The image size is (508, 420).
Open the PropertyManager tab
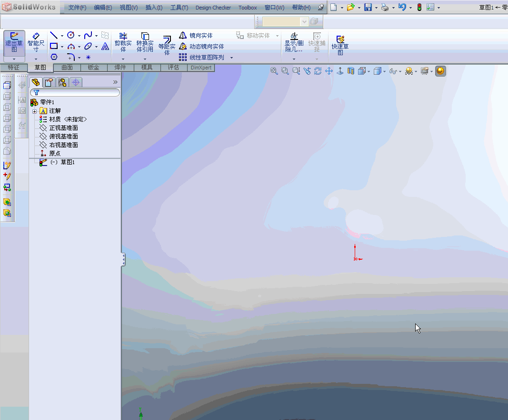click(49, 82)
